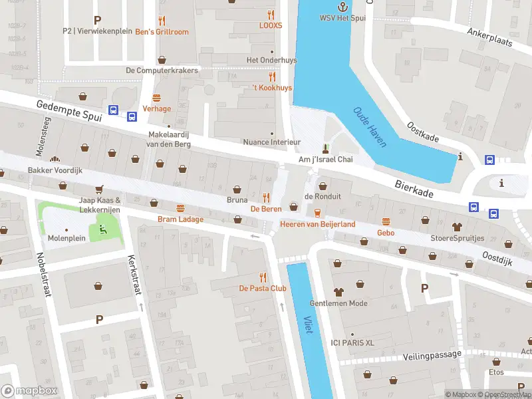Select the Bakker Voordijk bakery icon
532x399 pixels.
coord(55,159)
